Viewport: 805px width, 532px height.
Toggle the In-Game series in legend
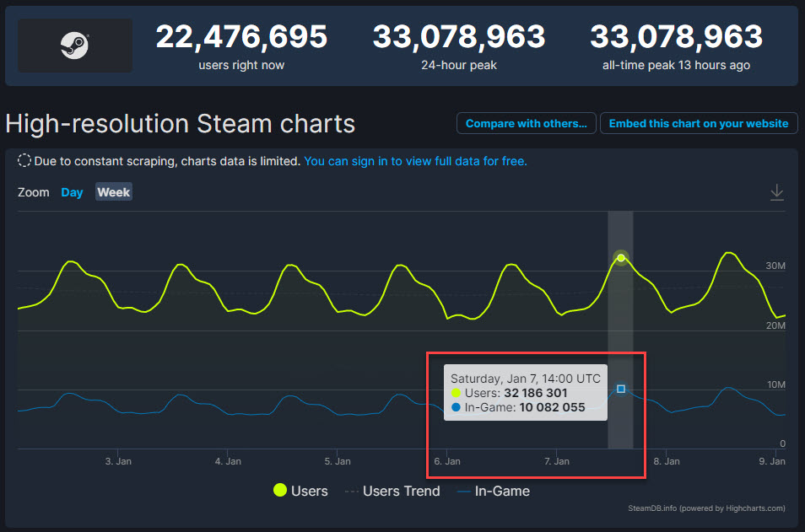coord(494,491)
